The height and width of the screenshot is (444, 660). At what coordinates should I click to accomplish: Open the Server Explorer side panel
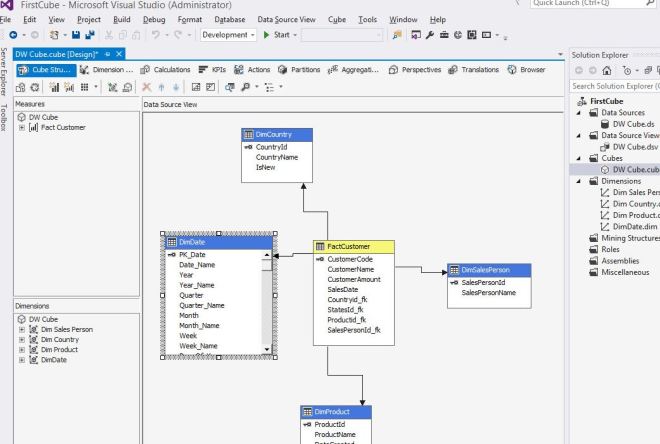(x=5, y=70)
